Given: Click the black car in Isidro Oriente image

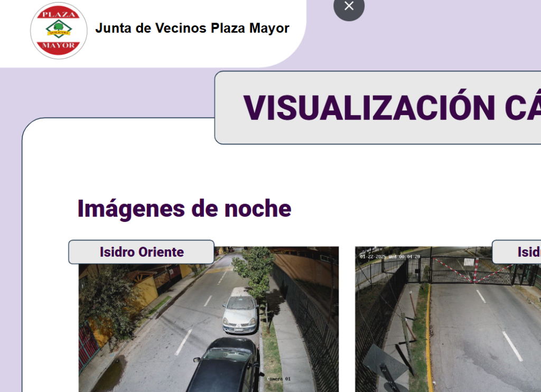Looking at the screenshot, I should 225,365.
